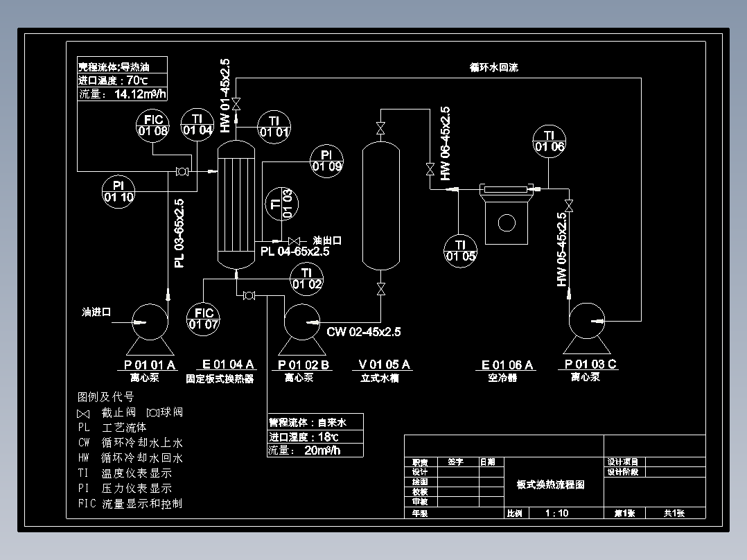This screenshot has width=747, height=560.
Task: Select the pipe label PL 04-65x2.5
Action: pos(295,251)
